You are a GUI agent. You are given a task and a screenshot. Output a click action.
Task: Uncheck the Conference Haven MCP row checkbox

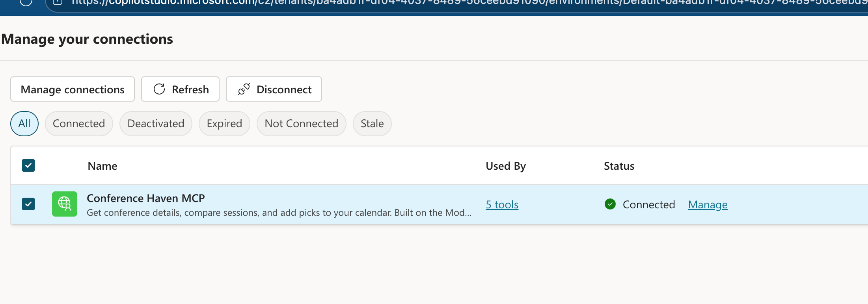[x=28, y=204]
